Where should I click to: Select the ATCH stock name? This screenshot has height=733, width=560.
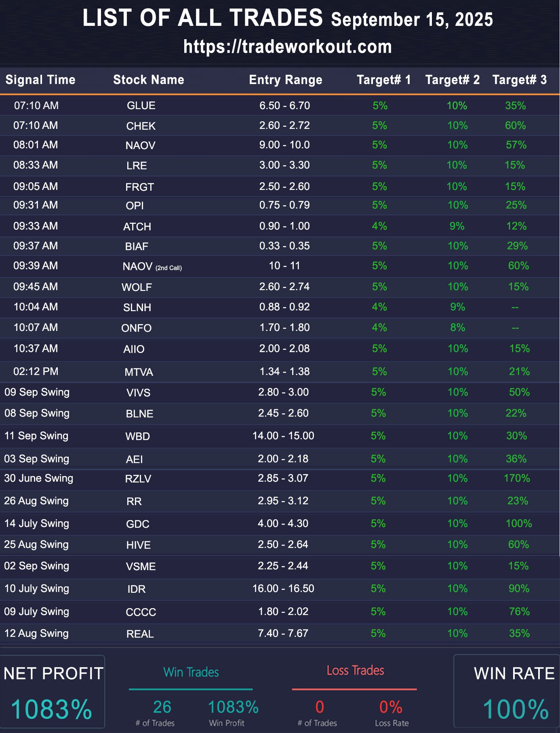(137, 227)
